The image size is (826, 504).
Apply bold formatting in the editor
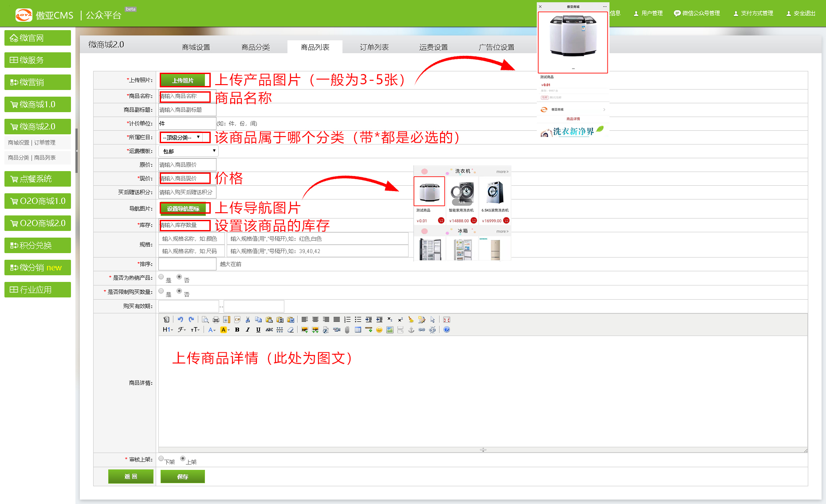pyautogui.click(x=237, y=330)
